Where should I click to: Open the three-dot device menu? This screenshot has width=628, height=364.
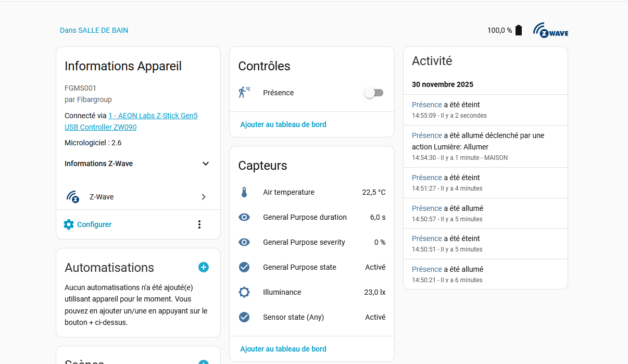tap(199, 224)
